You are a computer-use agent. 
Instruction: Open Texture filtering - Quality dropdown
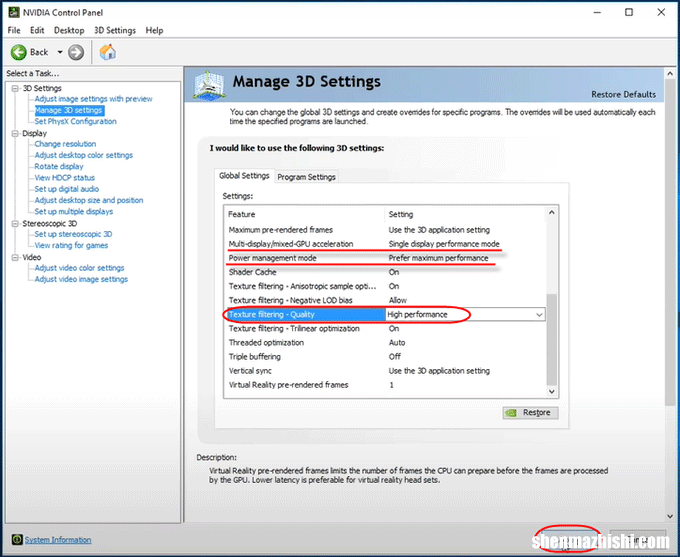click(x=539, y=315)
